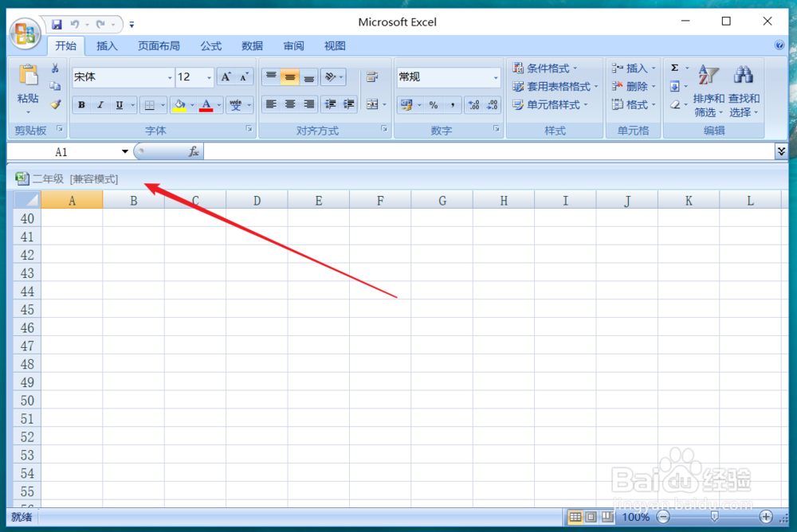Align text to cell middle
The height and width of the screenshot is (532, 797).
click(x=290, y=76)
